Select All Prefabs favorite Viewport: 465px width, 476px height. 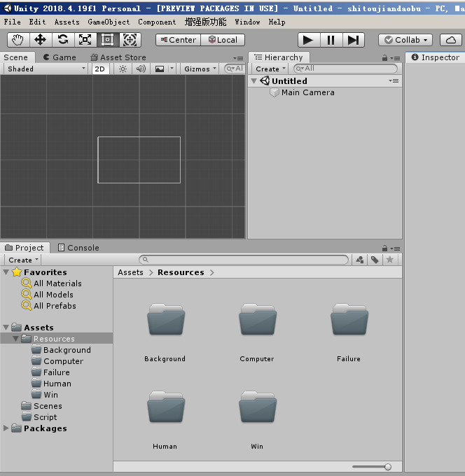(57, 306)
